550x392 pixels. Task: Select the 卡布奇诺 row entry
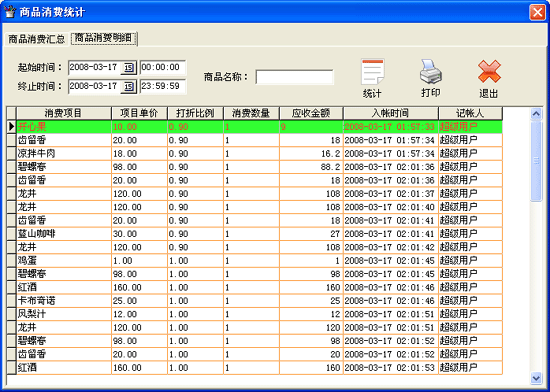[x=255, y=301]
